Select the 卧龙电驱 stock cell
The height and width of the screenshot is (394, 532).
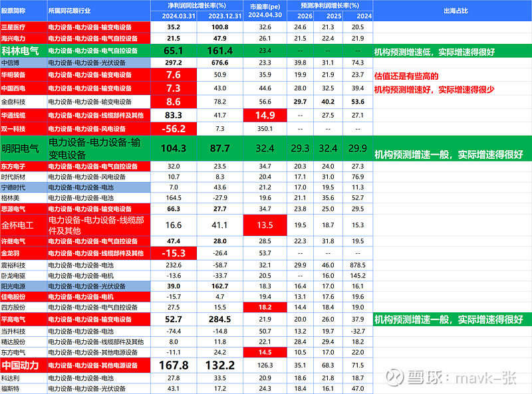coord(23,276)
